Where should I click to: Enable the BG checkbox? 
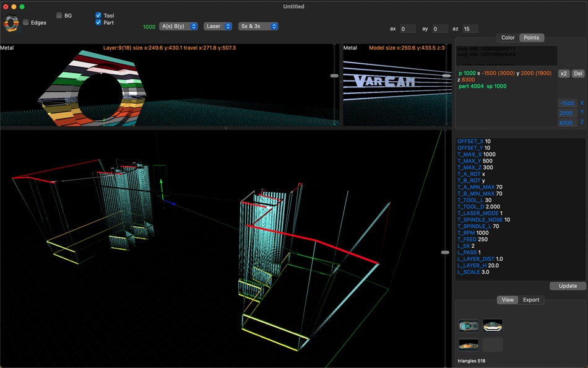(x=59, y=15)
